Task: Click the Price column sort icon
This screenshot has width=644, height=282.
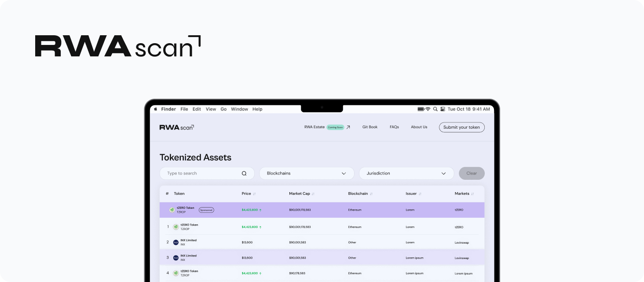Action: click(x=254, y=194)
